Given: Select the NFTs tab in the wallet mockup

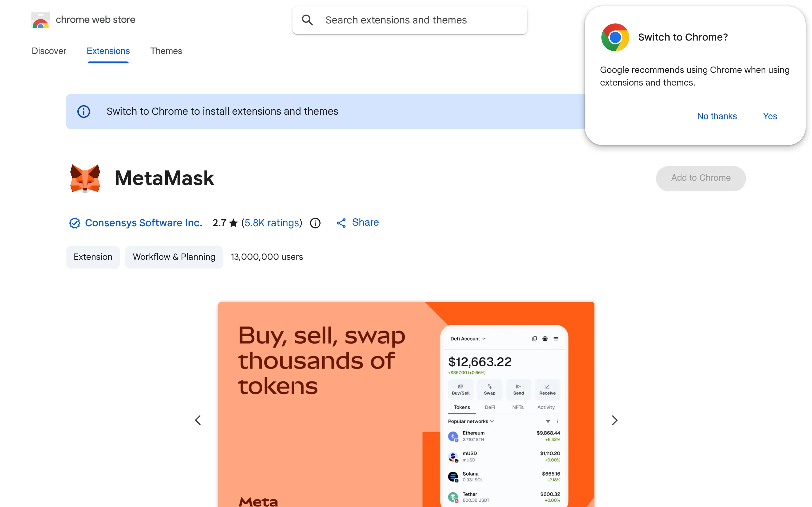Looking at the screenshot, I should (518, 408).
